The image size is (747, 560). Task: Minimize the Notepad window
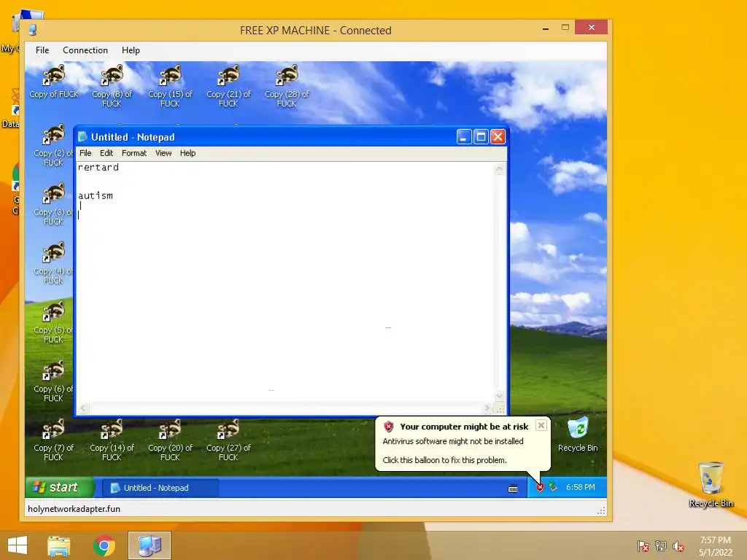click(x=463, y=137)
